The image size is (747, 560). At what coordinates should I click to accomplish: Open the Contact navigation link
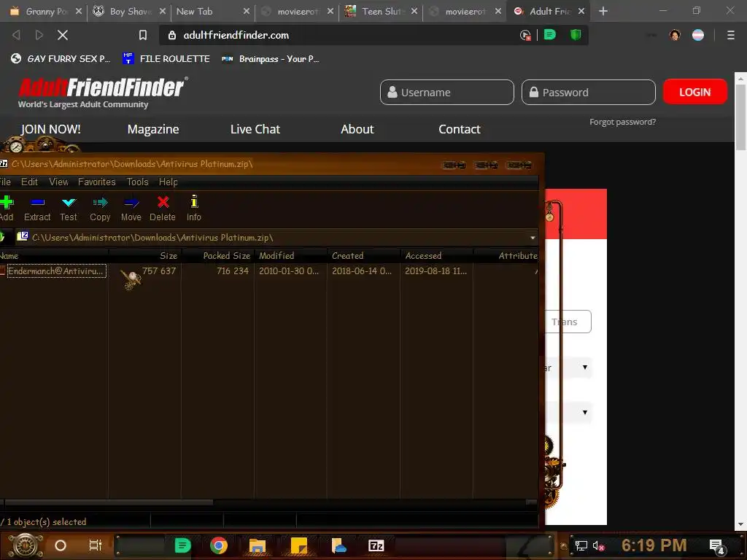(460, 129)
